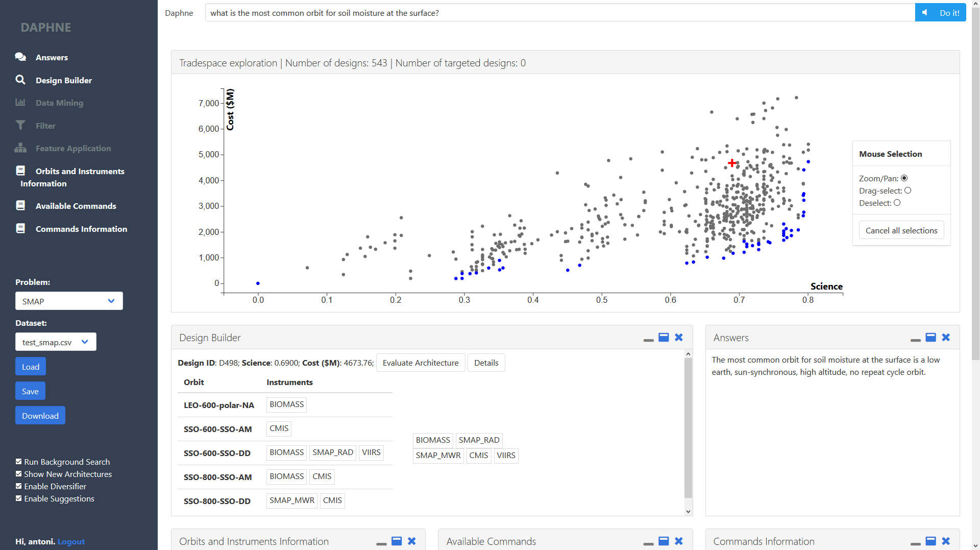This screenshot has height=550, width=980.
Task: Open Available Commands via its sidebar icon
Action: click(20, 205)
